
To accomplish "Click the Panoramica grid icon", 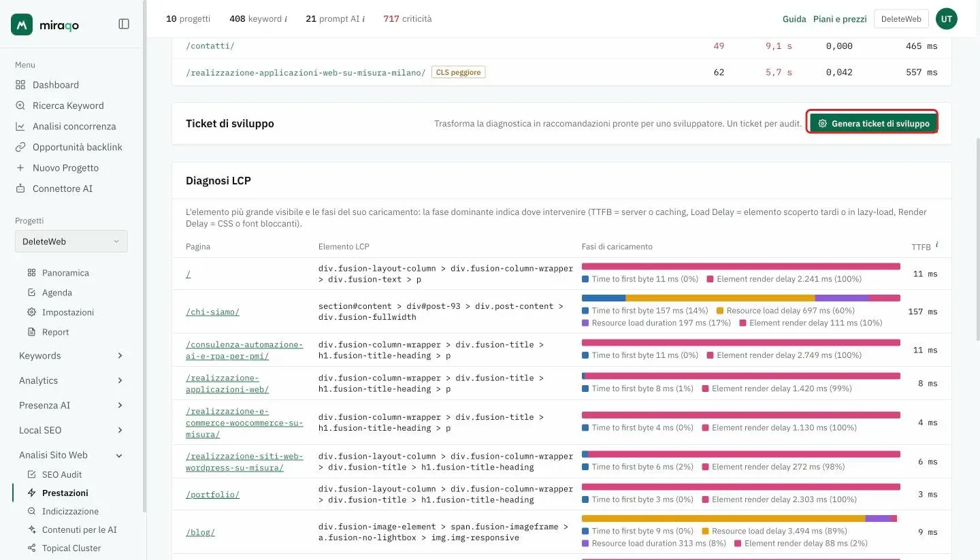I will [x=31, y=273].
